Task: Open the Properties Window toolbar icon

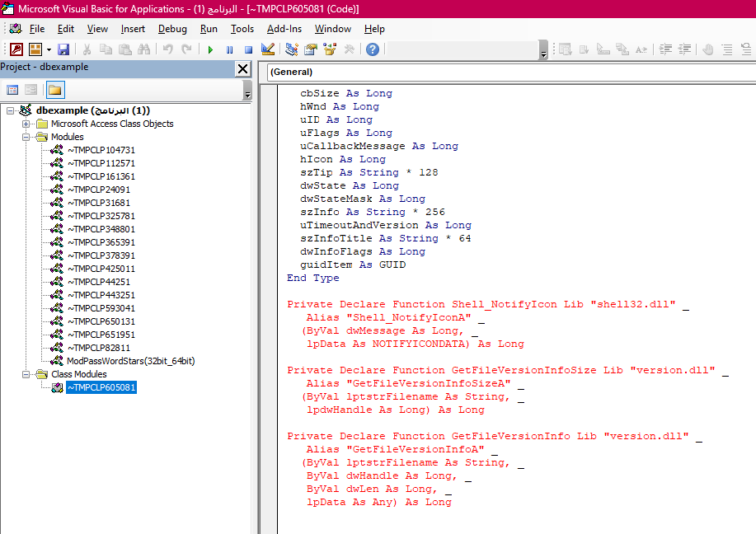Action: point(311,49)
